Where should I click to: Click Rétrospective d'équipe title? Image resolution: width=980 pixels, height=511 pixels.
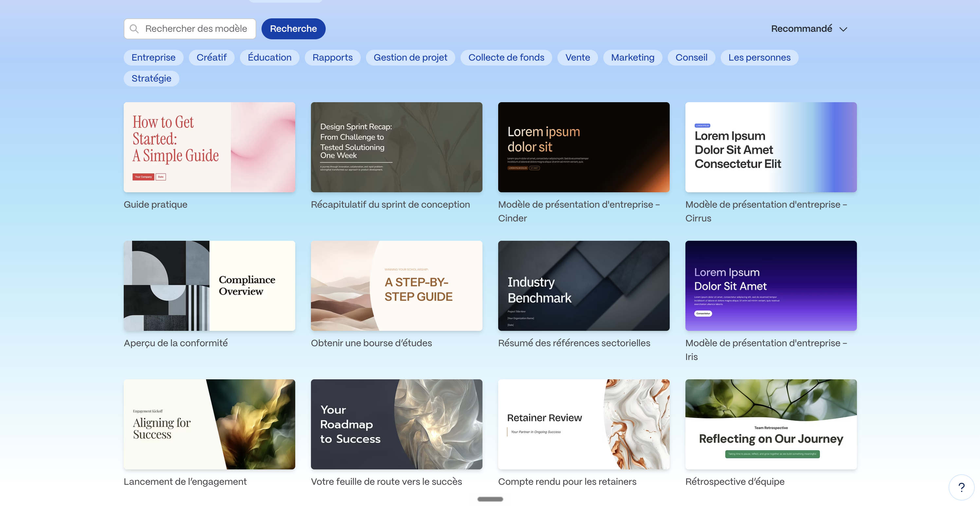click(735, 482)
